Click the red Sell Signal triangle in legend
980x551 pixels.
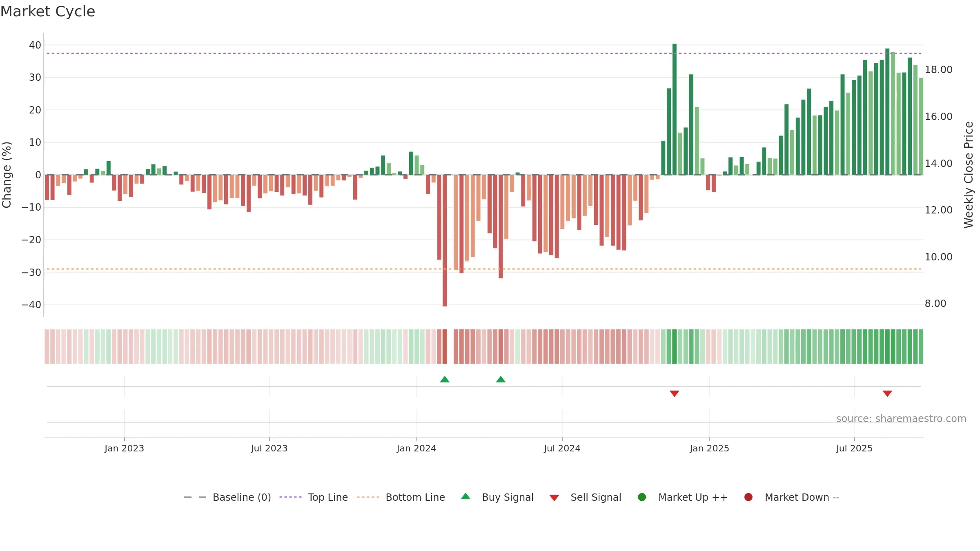(x=554, y=498)
